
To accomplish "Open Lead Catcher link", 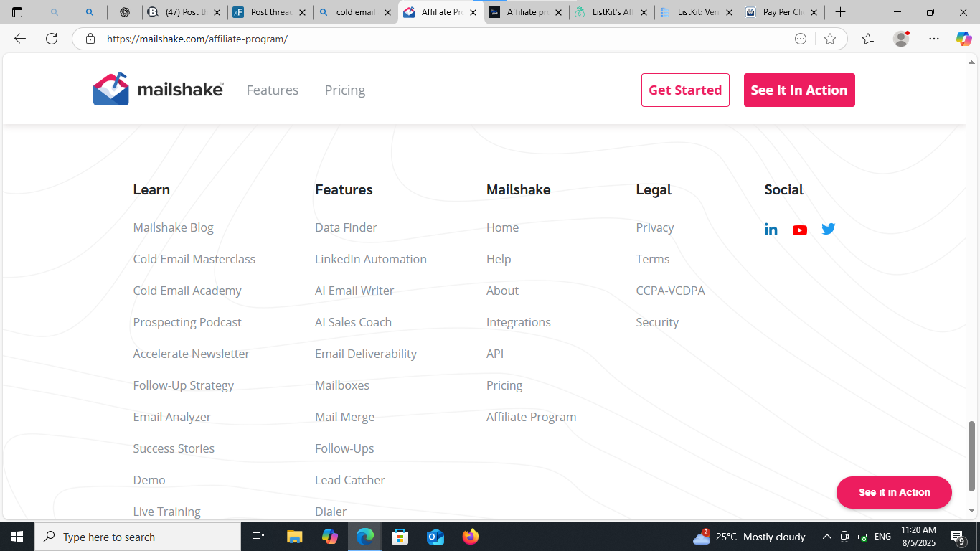I will (x=350, y=480).
